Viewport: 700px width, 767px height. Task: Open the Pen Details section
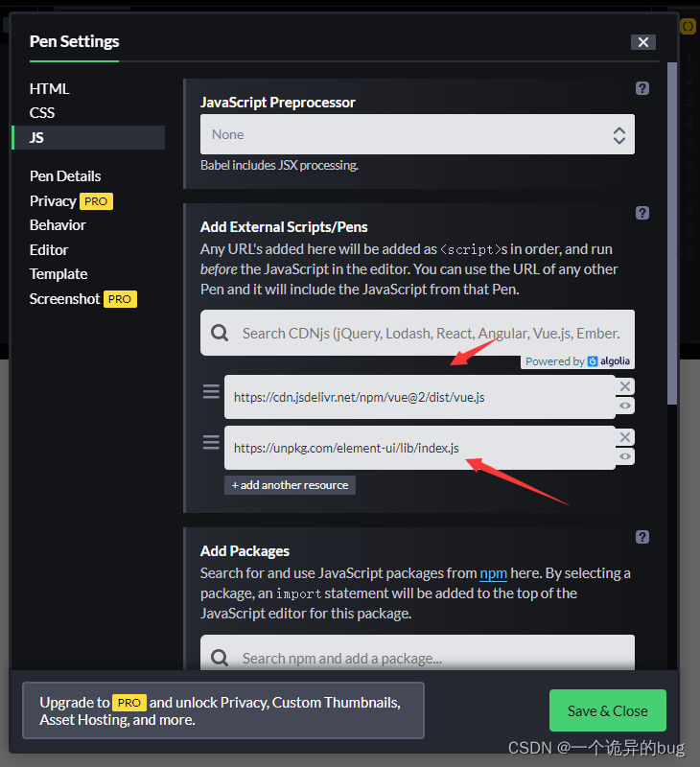click(x=65, y=176)
